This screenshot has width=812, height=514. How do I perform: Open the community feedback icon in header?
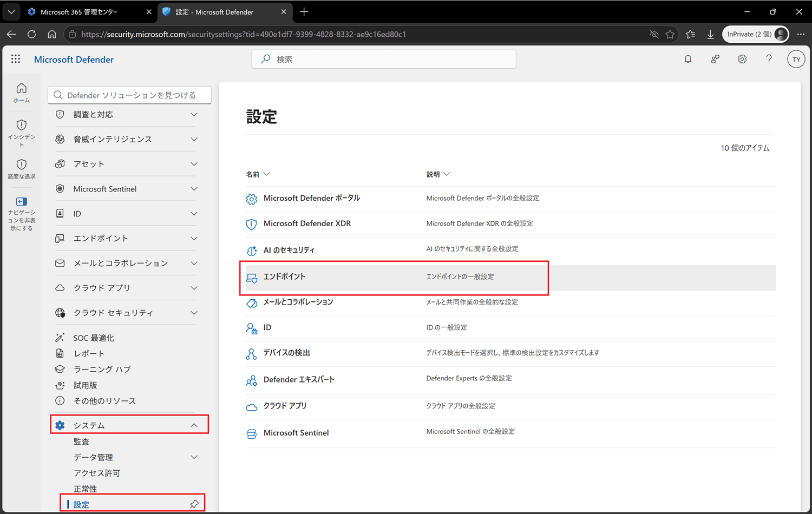715,60
